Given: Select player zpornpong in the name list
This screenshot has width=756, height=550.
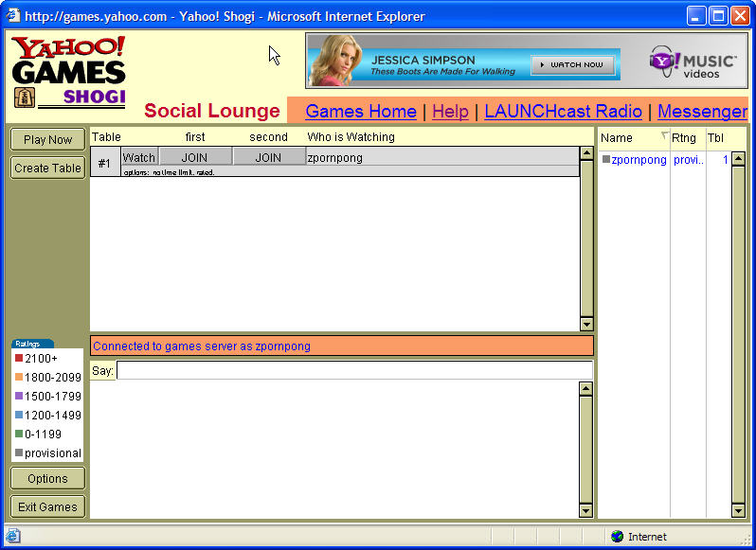Looking at the screenshot, I should 639,160.
